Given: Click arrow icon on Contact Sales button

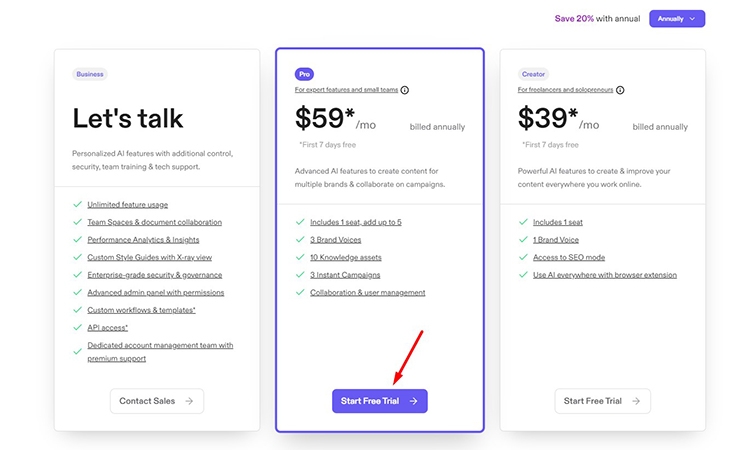Looking at the screenshot, I should coord(187,401).
